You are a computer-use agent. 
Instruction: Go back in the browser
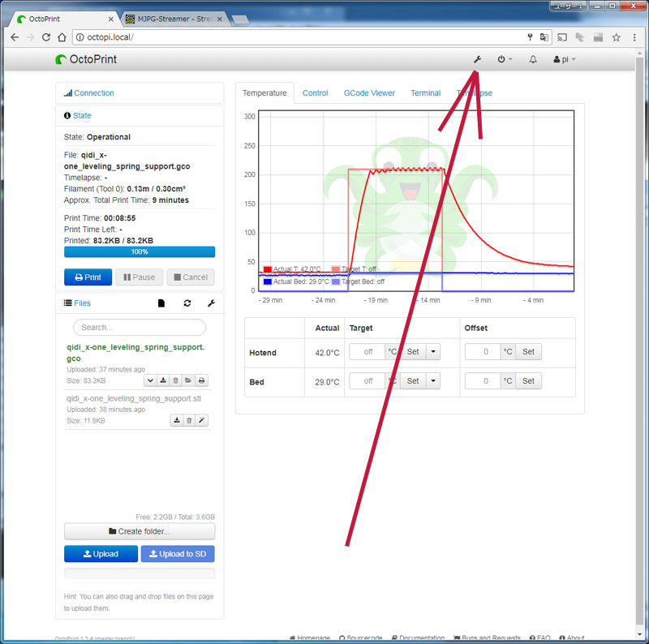coord(15,37)
